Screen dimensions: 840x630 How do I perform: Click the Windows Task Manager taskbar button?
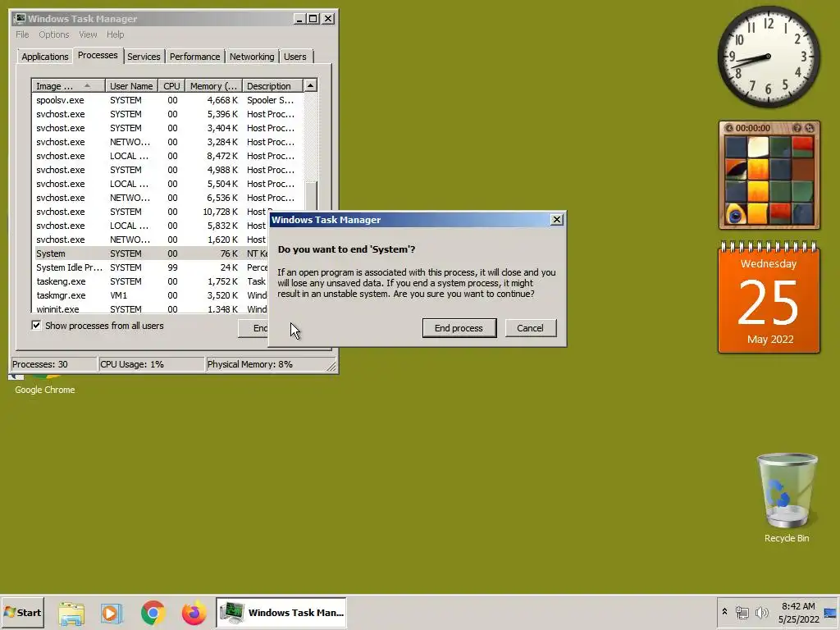pyautogui.click(x=281, y=612)
